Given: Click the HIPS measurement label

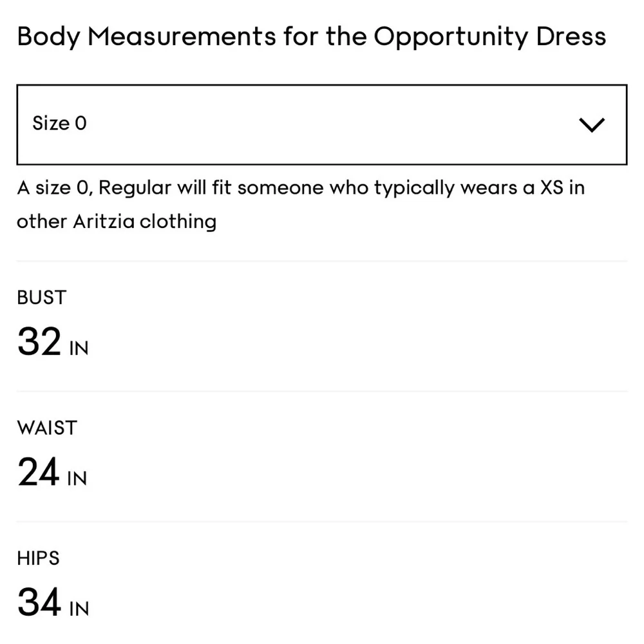Looking at the screenshot, I should click(x=37, y=558).
